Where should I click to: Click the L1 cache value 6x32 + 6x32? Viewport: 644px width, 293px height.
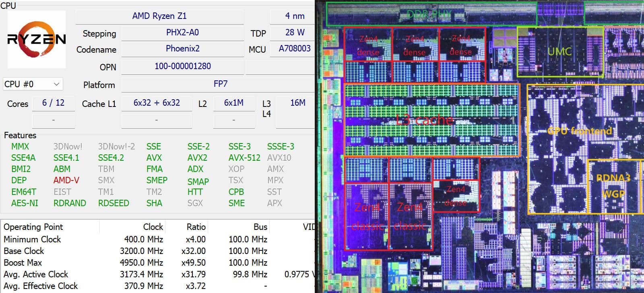pyautogui.click(x=157, y=103)
